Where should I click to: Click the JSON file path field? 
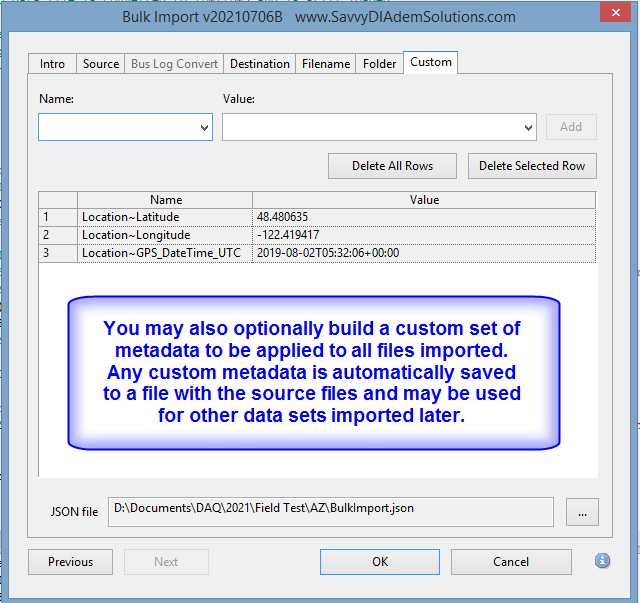[330, 509]
